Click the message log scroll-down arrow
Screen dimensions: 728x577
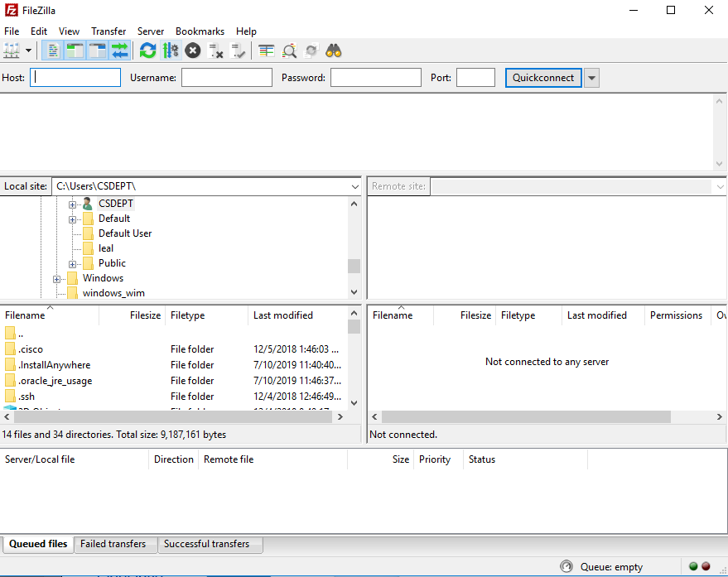click(719, 164)
